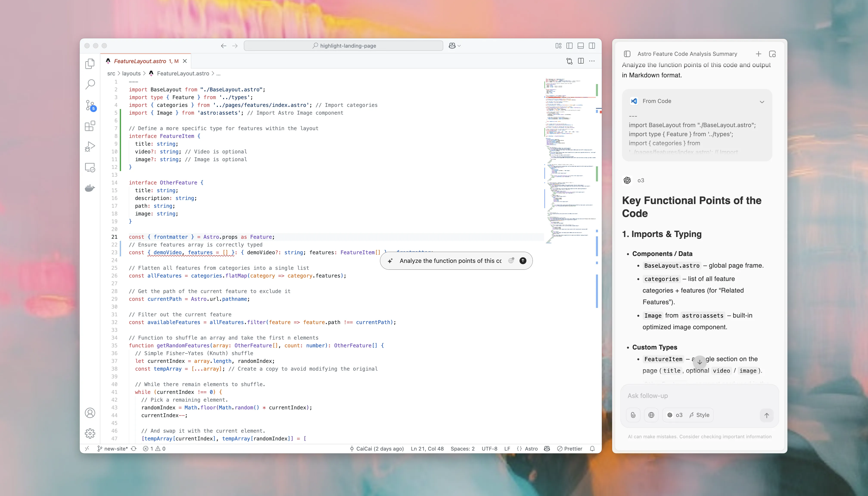This screenshot has height=496, width=868.
Task: Open the Remote Explorer view
Action: [x=90, y=167]
